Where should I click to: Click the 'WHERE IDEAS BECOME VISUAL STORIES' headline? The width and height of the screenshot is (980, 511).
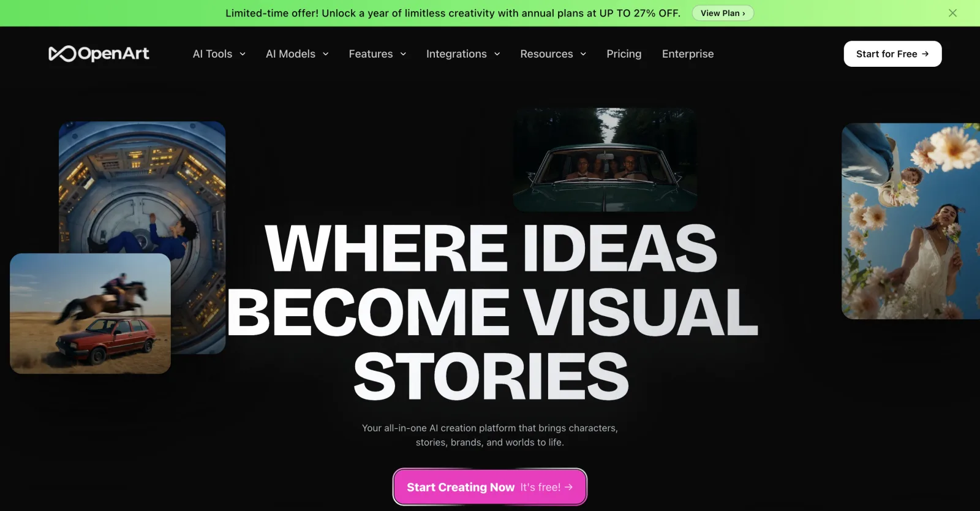coord(492,311)
